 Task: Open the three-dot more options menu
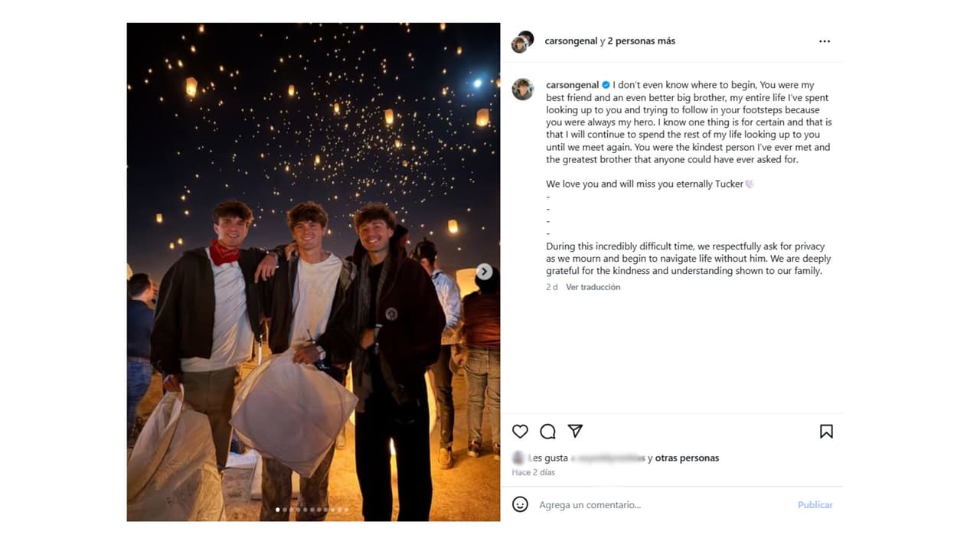click(825, 41)
